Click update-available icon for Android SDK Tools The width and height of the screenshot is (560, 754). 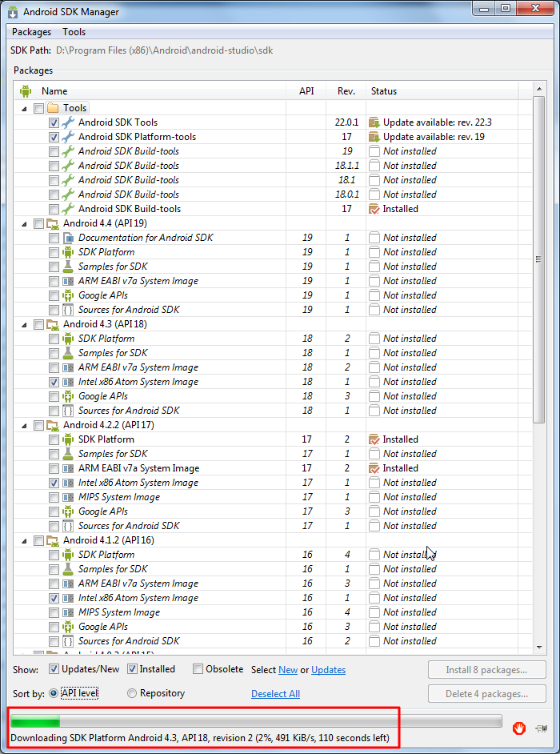tap(374, 122)
